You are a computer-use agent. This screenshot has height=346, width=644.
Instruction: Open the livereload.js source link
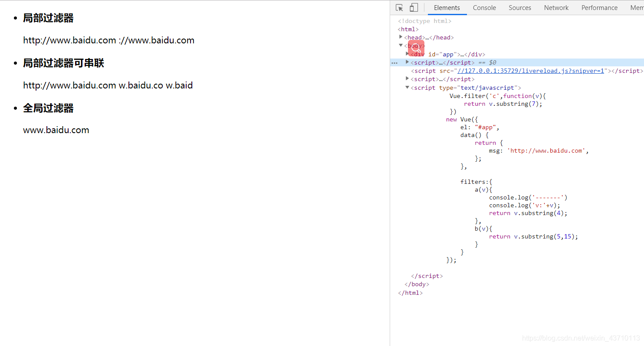pos(531,71)
